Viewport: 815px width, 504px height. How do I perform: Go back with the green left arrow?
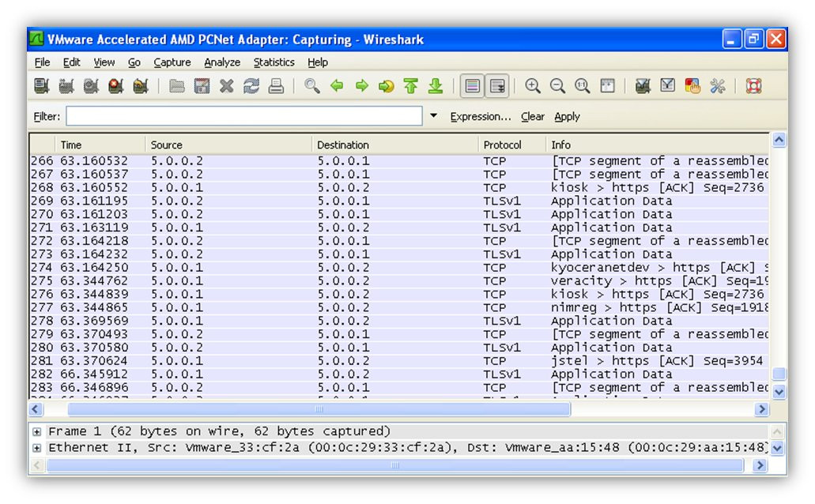tap(337, 86)
